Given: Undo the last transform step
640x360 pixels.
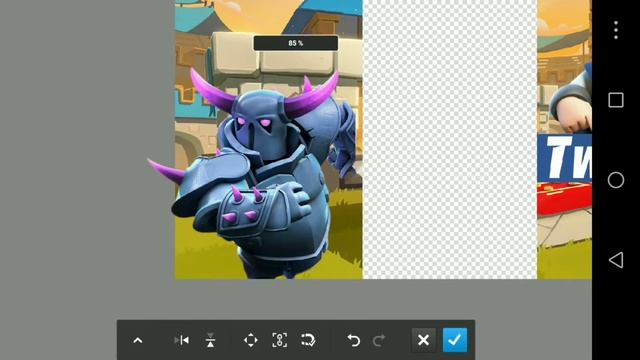Looking at the screenshot, I should click(x=353, y=340).
